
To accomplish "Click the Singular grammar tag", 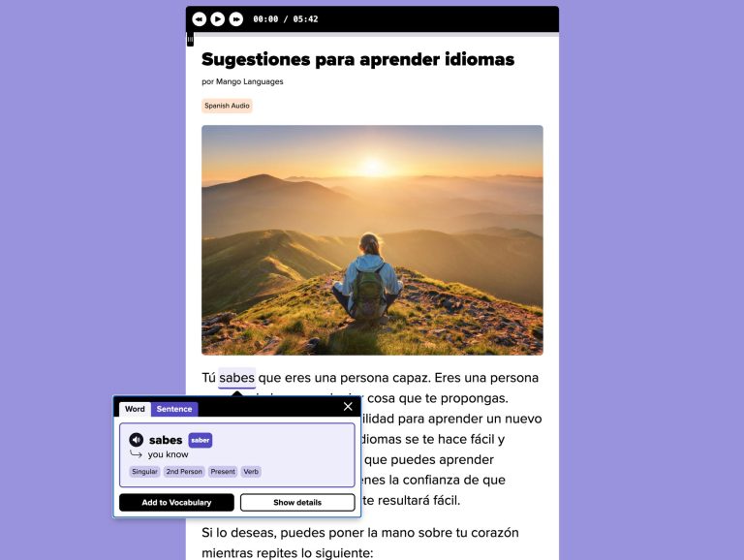I will point(144,472).
